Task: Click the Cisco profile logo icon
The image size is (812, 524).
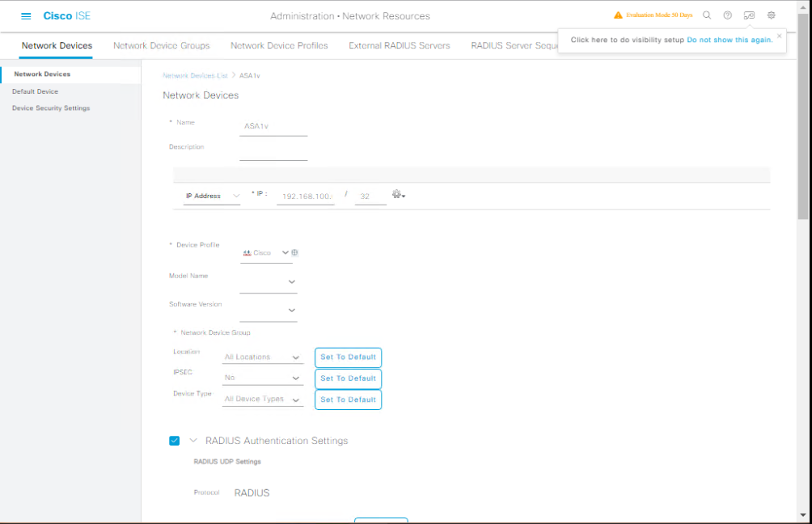Action: [x=247, y=252]
